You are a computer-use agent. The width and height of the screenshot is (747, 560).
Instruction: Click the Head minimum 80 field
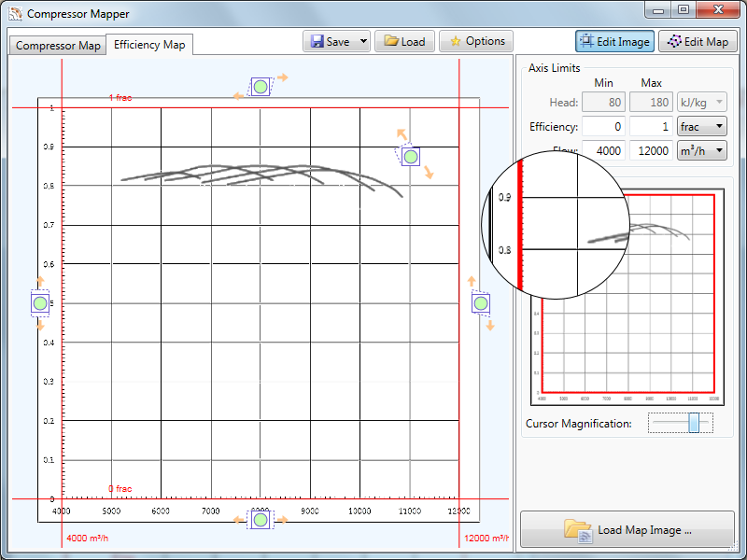603,103
